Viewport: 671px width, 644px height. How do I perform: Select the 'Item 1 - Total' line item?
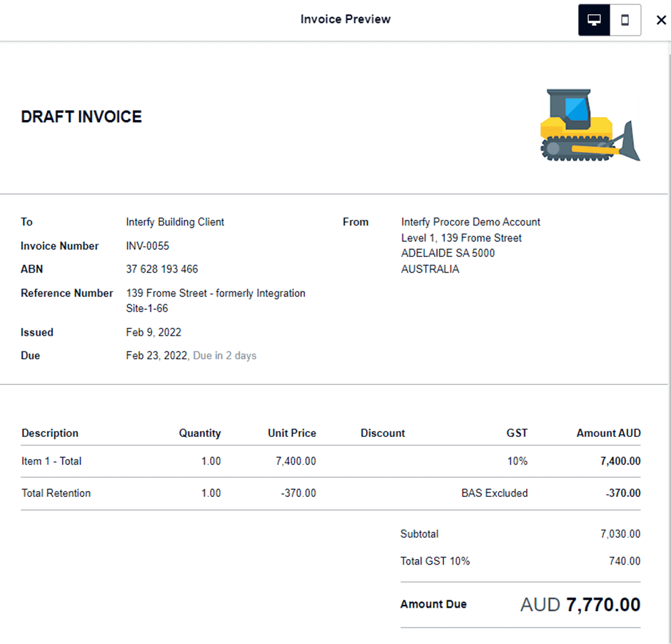coord(51,461)
